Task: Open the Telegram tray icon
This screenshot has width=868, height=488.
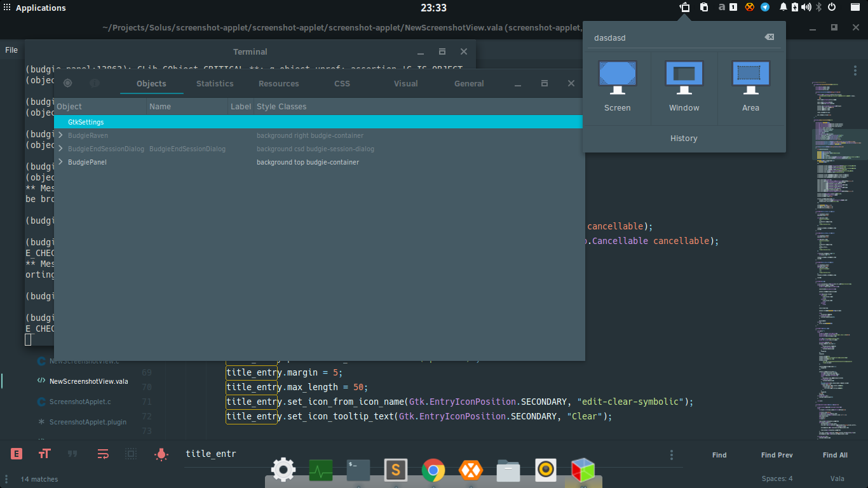Action: (x=765, y=8)
